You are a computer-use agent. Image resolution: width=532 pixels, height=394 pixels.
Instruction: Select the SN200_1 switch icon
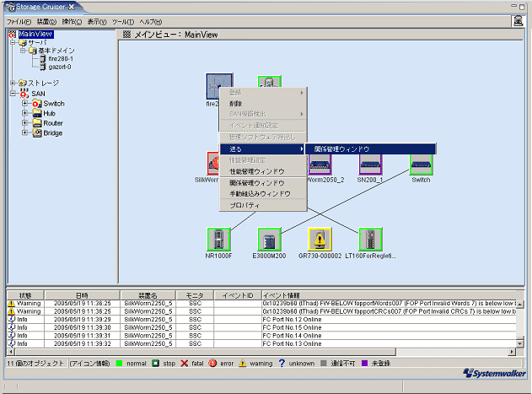point(370,165)
